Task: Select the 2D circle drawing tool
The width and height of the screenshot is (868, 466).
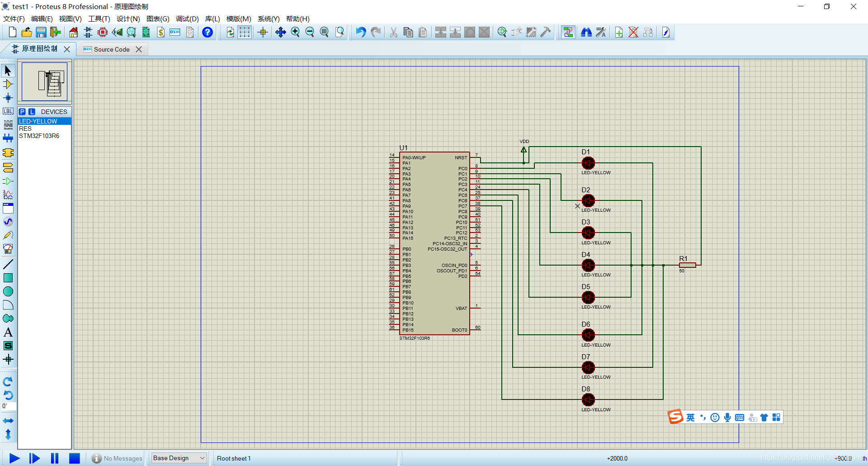Action: pyautogui.click(x=8, y=291)
